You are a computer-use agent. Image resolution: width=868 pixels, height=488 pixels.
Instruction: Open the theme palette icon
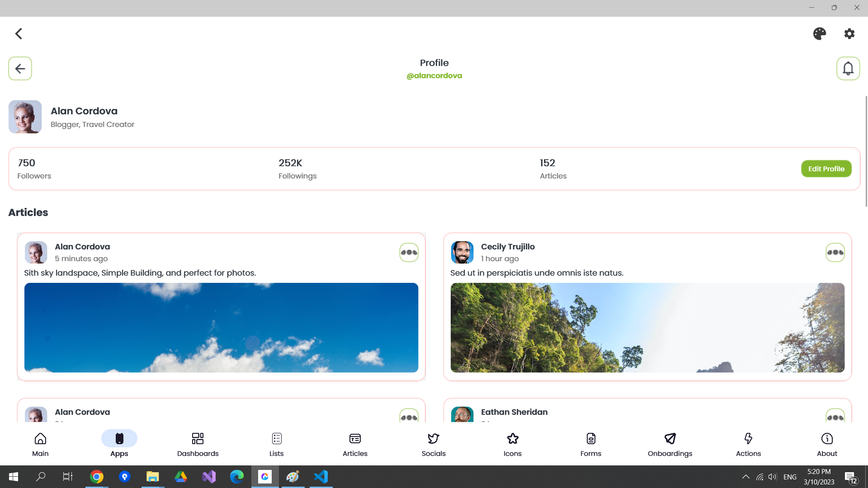pos(819,34)
